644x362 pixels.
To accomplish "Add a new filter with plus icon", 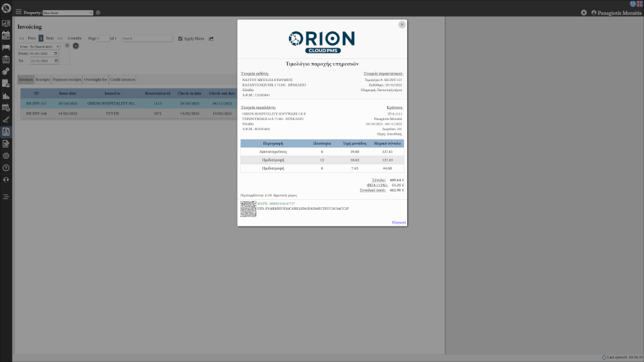I will click(x=76, y=46).
